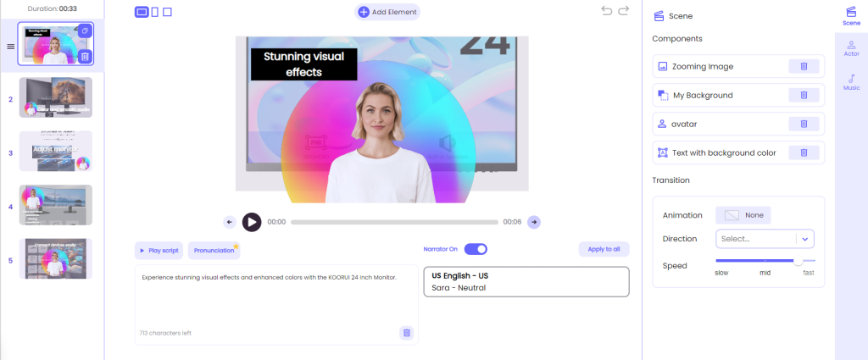This screenshot has height=360, width=868.
Task: Select Text with background color component
Action: 738,152
